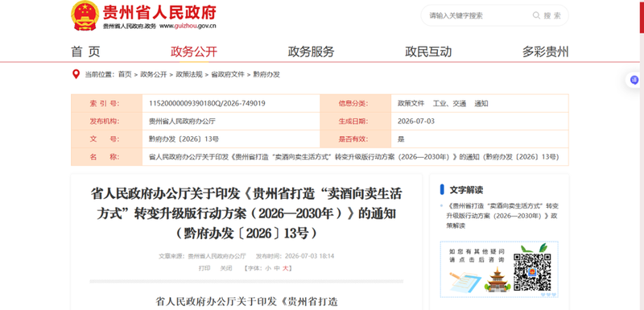Click the index number 11520000009390180Q/2026-749019
644x310 pixels.
tap(207, 104)
